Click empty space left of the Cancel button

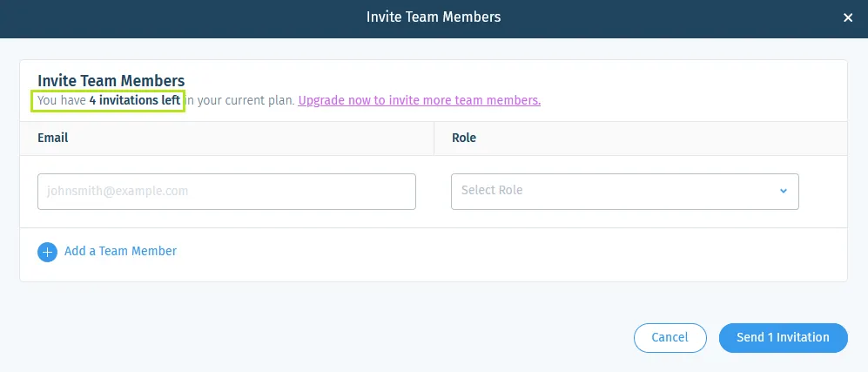point(348,337)
